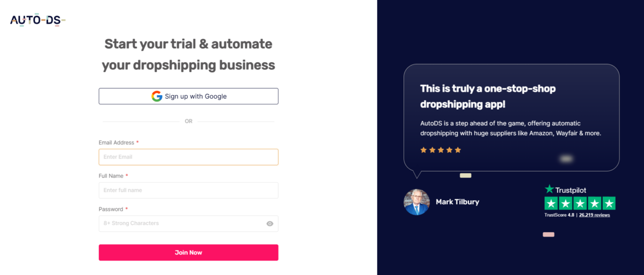
Task: Click the Mark Tilbury name text
Action: pyautogui.click(x=457, y=202)
